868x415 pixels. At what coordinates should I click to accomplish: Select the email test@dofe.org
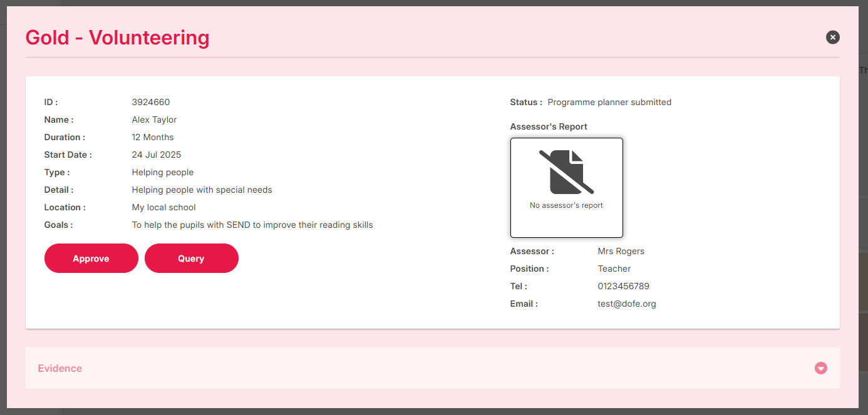coord(626,304)
